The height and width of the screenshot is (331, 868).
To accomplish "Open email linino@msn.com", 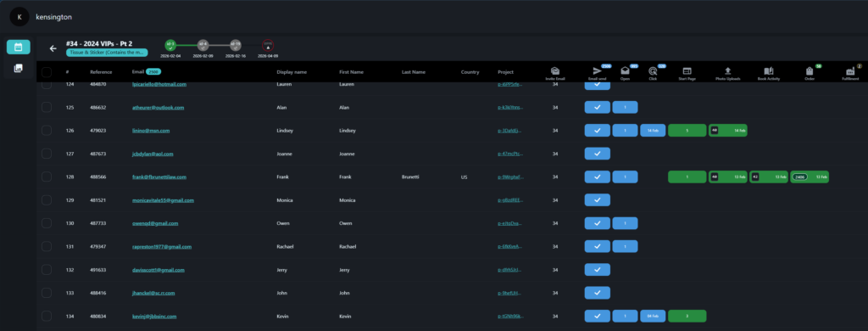I will pos(151,131).
